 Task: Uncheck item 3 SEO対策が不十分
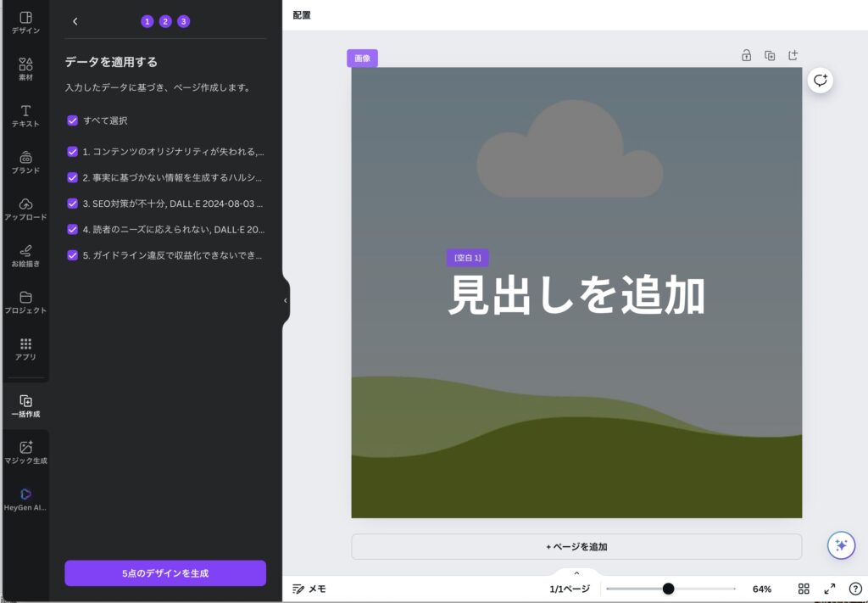[73, 204]
